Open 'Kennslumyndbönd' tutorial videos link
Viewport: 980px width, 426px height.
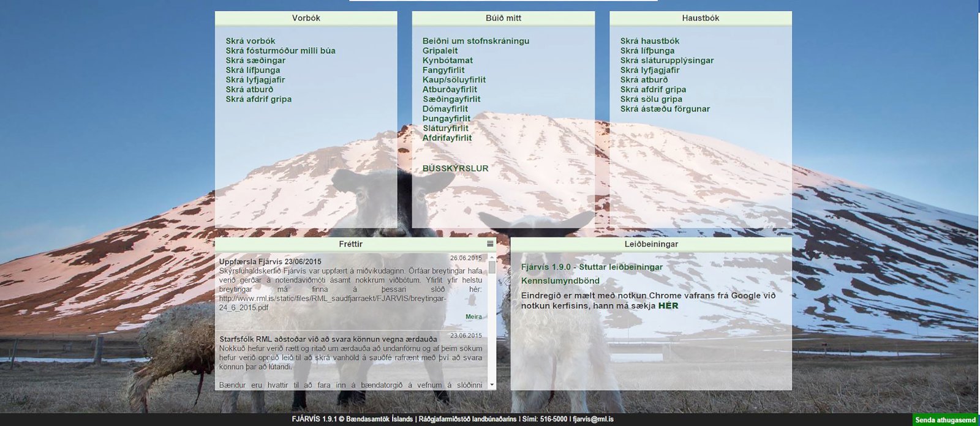pyautogui.click(x=560, y=281)
